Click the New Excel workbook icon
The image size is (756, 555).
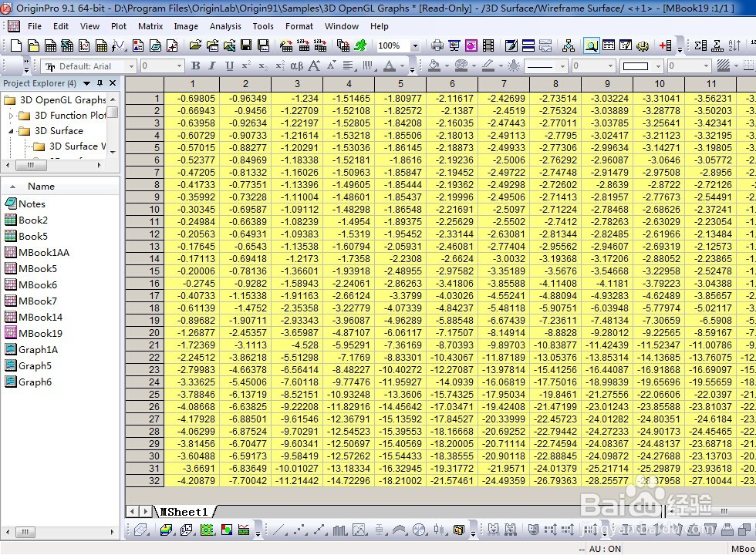[x=67, y=45]
